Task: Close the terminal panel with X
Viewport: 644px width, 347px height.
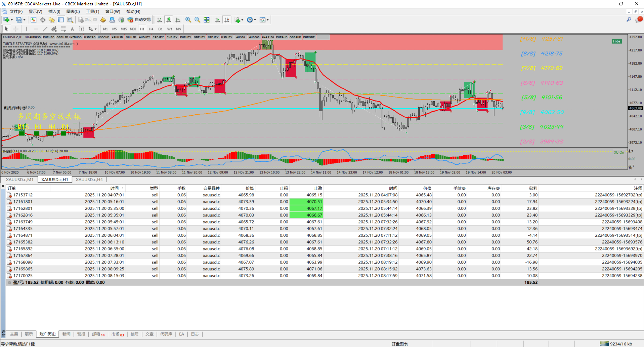Action: point(3,186)
